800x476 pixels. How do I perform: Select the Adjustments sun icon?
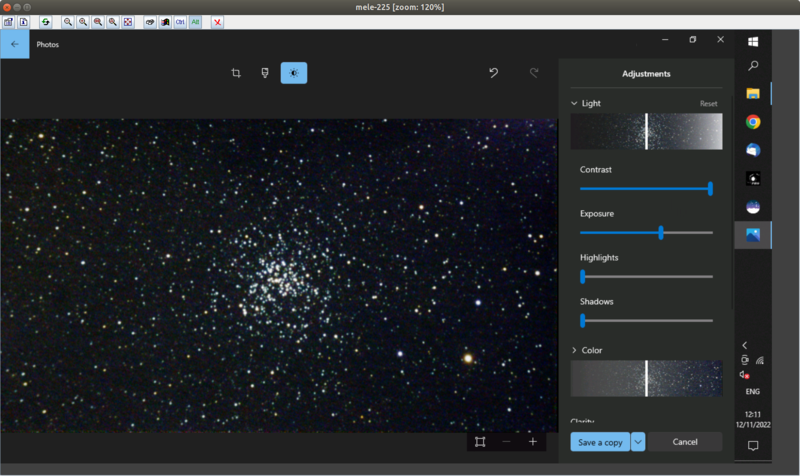[294, 73]
